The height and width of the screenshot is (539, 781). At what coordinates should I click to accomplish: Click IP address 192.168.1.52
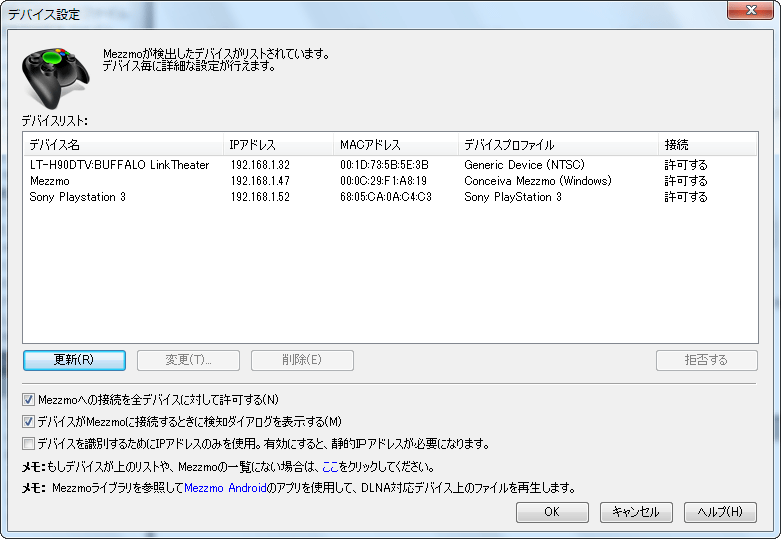click(x=260, y=197)
